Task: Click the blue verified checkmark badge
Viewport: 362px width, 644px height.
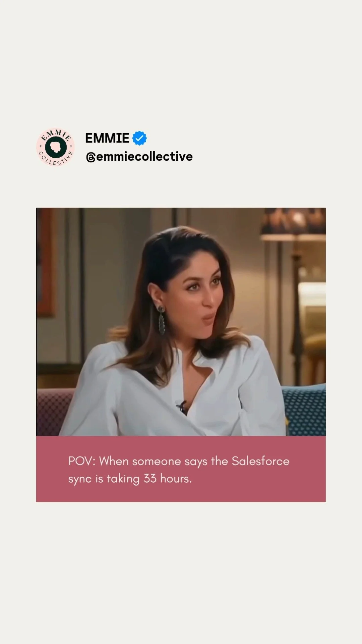Action: pos(139,138)
